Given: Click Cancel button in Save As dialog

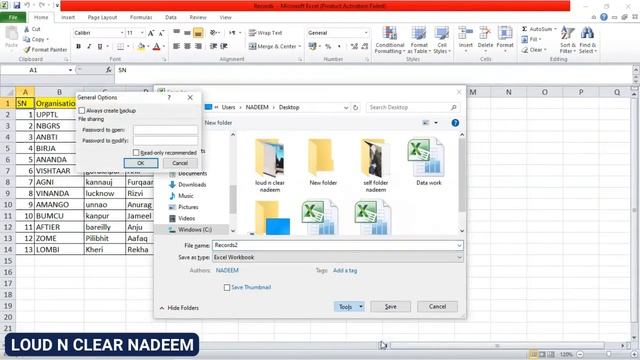Looking at the screenshot, I should pos(437,307).
